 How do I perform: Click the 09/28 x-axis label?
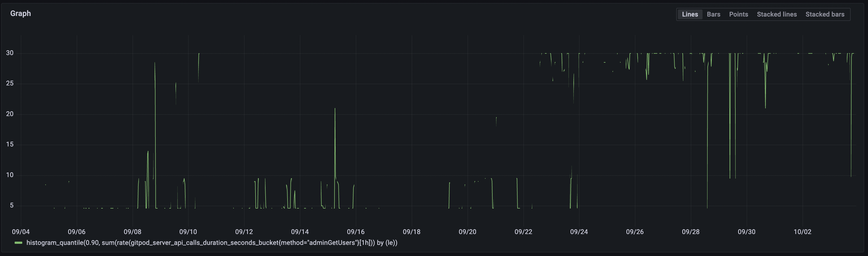(690, 232)
